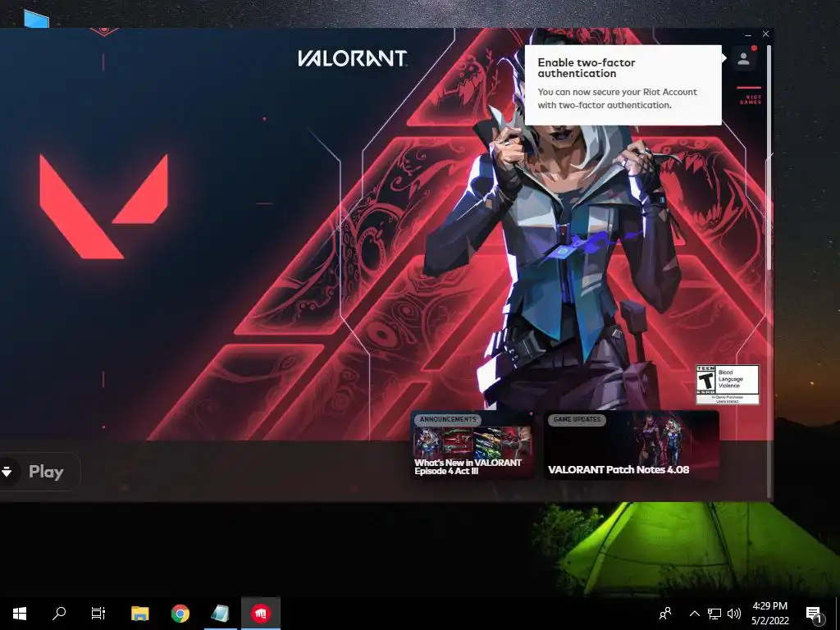Click the Enable two-factor authentication notification
This screenshot has height=630, width=840.
coord(623,84)
